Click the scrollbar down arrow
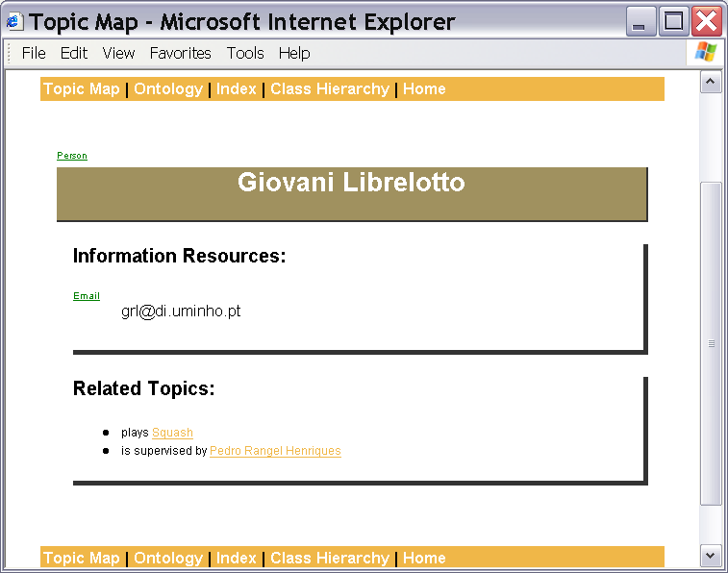 point(711,556)
